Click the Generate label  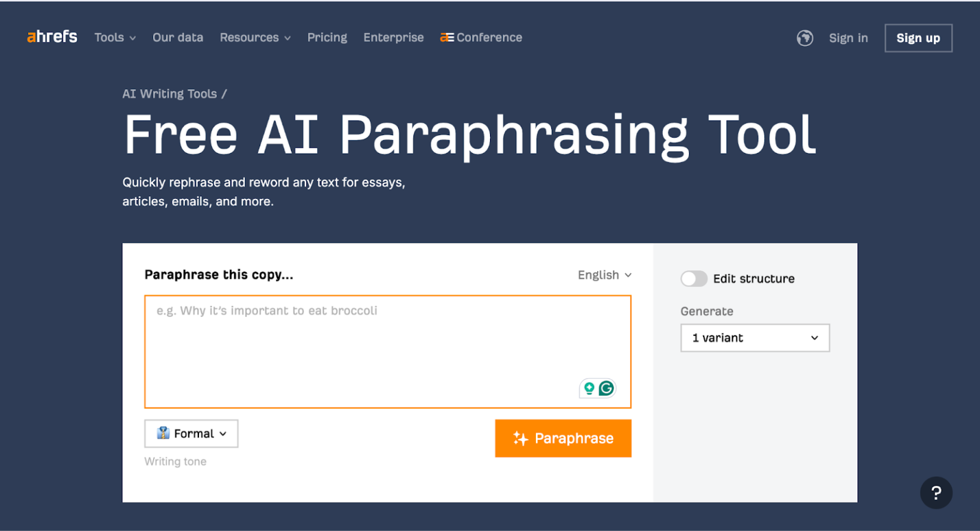707,311
